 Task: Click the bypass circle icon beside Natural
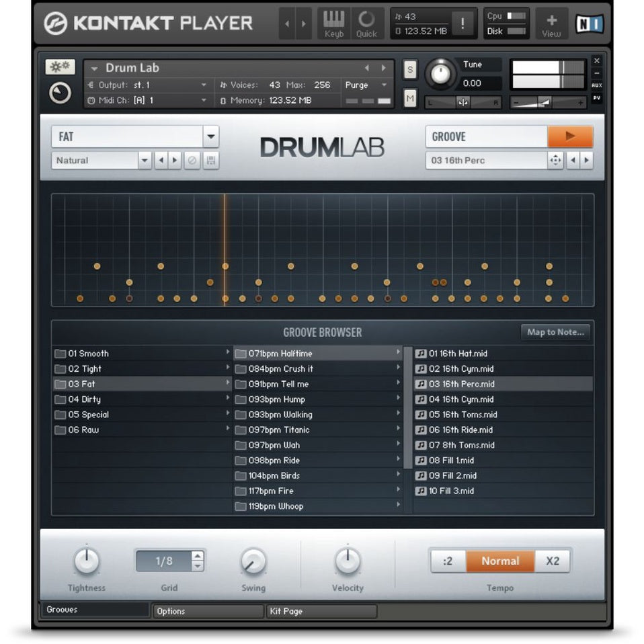pyautogui.click(x=194, y=161)
